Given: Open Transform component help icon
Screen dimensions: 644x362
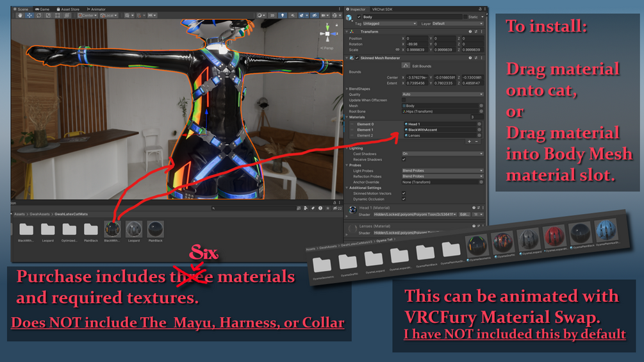Looking at the screenshot, I should (470, 31).
